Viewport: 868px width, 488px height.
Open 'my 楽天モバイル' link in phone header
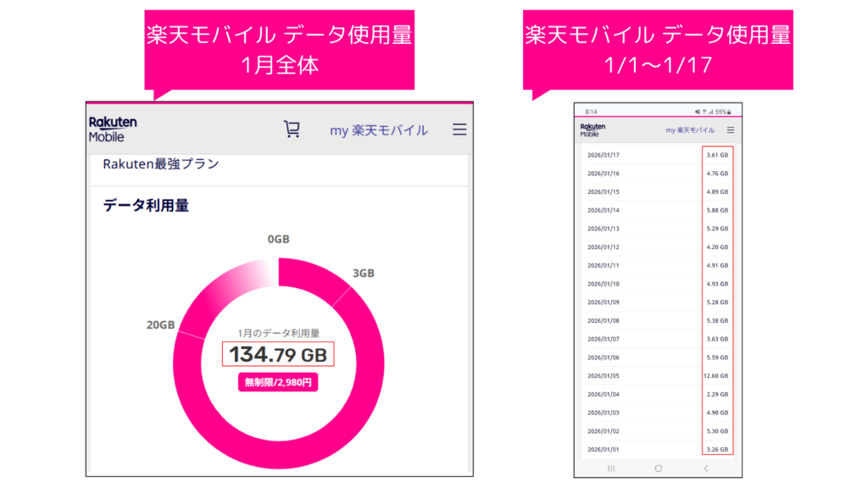click(690, 130)
